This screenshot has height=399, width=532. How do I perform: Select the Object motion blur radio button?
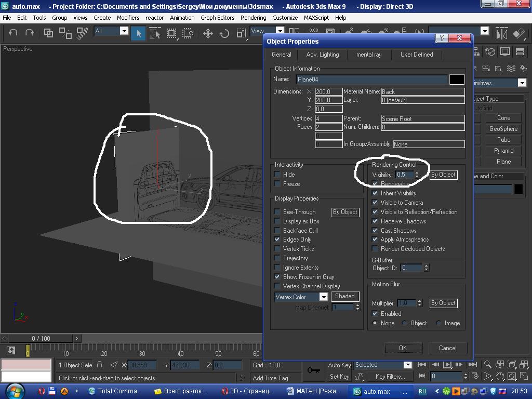click(x=405, y=323)
